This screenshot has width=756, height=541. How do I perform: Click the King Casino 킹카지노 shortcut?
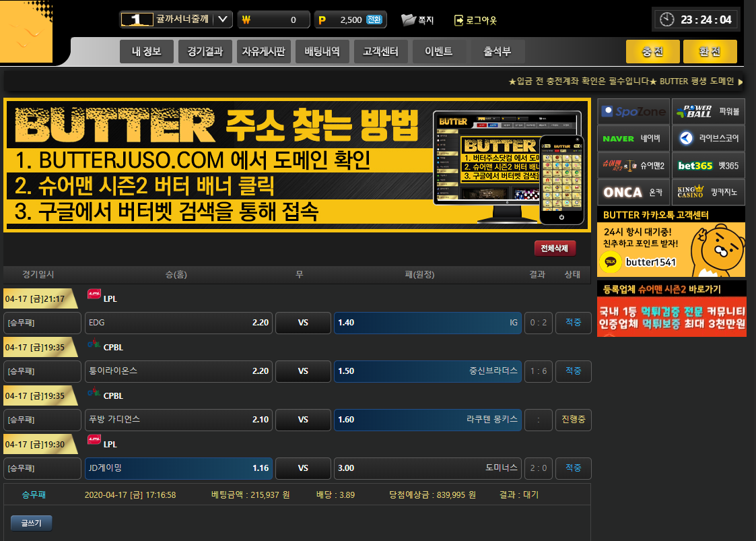pos(708,193)
